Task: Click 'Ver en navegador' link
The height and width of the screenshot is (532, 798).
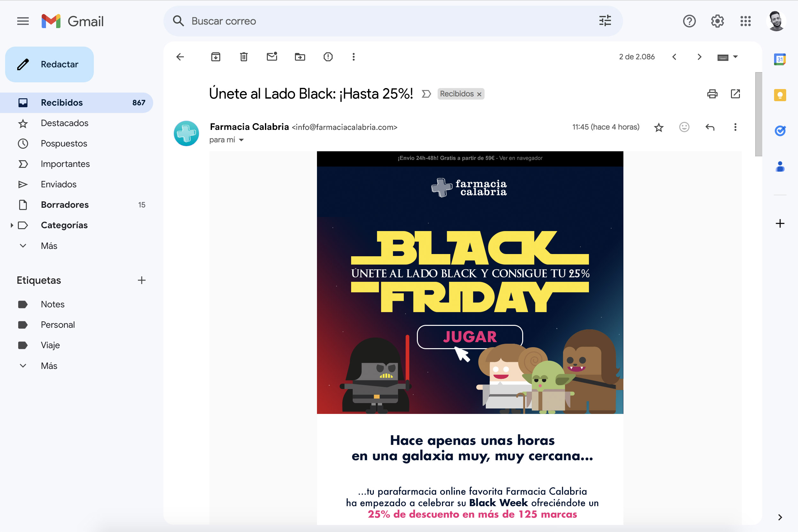Action: tap(521, 158)
